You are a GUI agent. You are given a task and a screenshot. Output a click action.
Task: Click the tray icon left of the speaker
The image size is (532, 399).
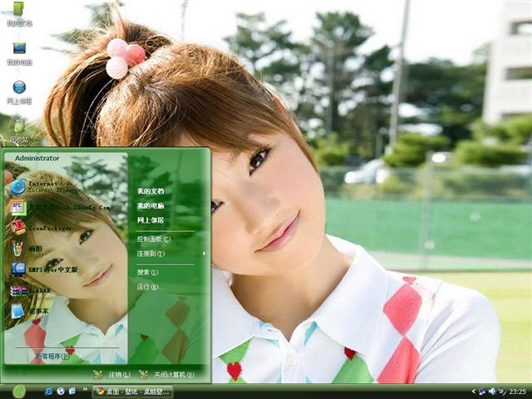483,392
